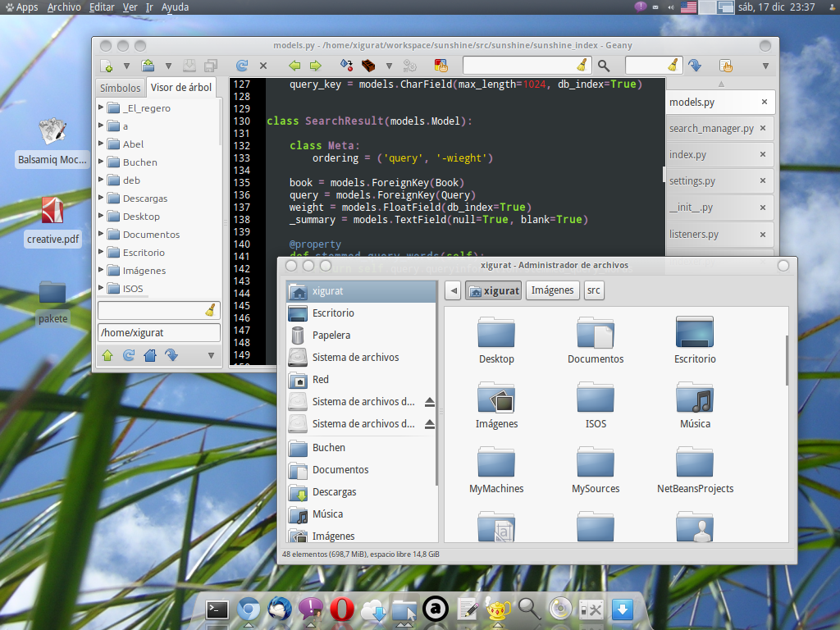Click the build brick icon in Geany toolbar
The width and height of the screenshot is (840, 630).
[x=368, y=66]
